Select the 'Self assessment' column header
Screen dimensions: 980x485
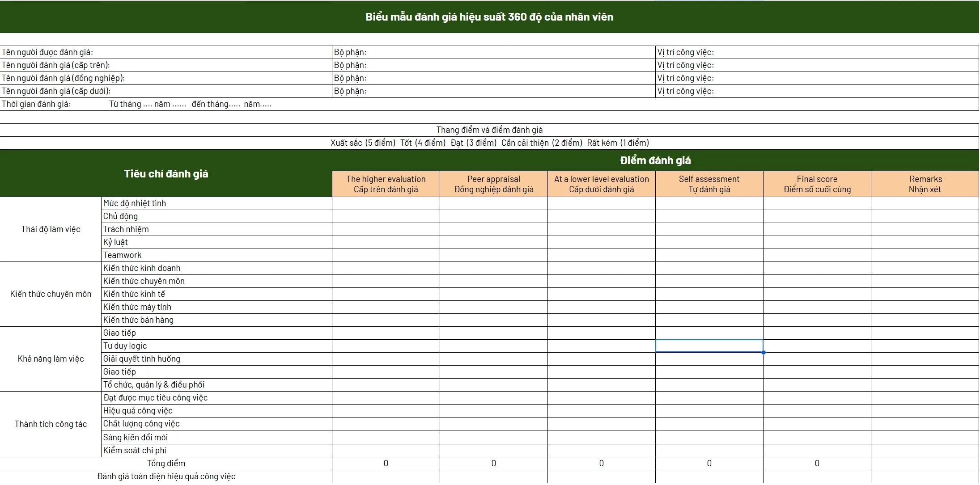tap(709, 184)
